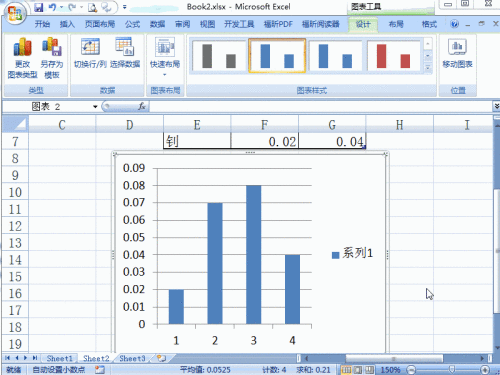Customize the quick access toolbar dropdown
This screenshot has width=500, height=375.
124,7
